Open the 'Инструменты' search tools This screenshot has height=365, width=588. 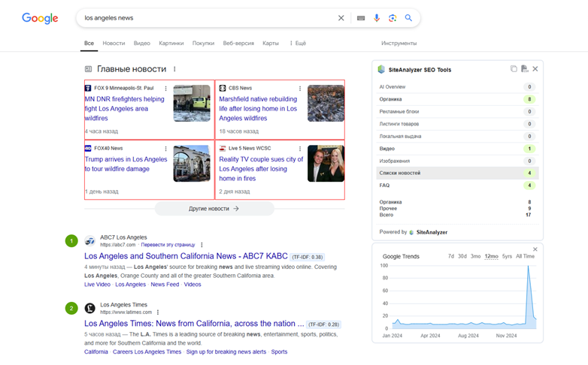click(x=399, y=43)
